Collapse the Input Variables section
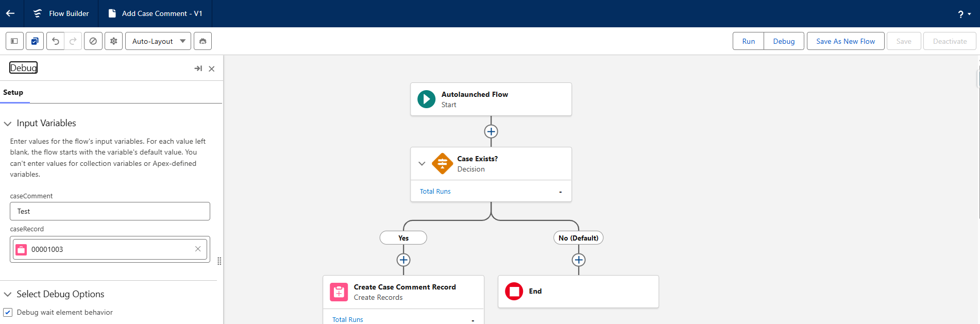The width and height of the screenshot is (980, 324). 8,124
